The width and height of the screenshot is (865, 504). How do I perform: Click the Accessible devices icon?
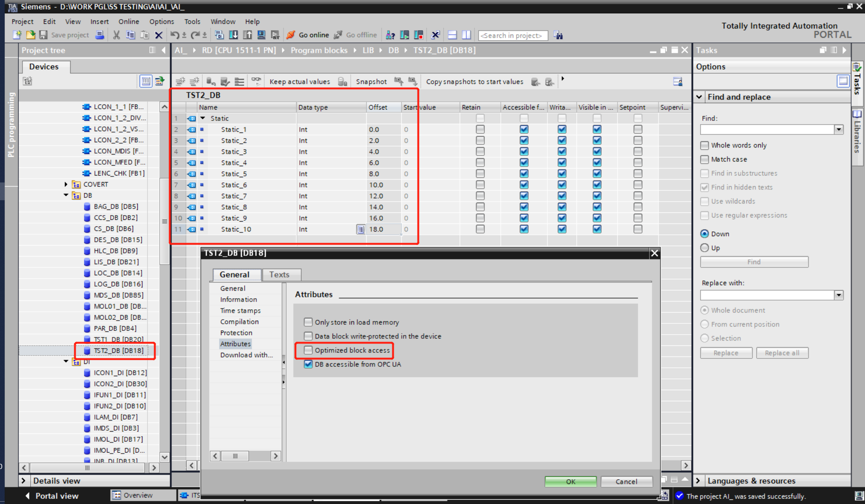tap(390, 35)
